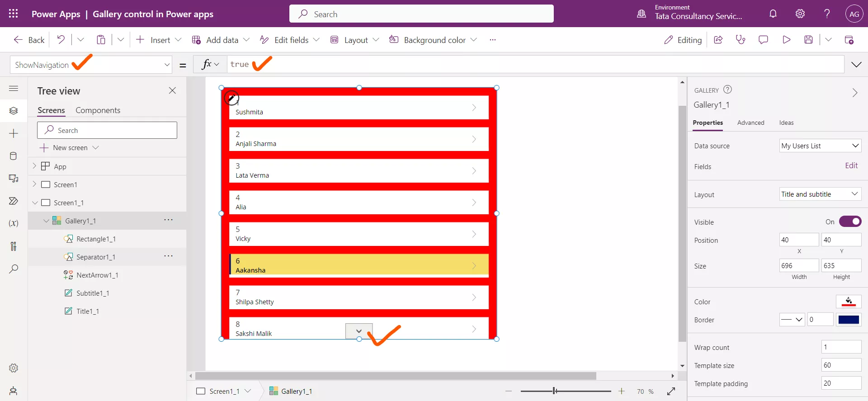Viewport: 868px width, 401px height.
Task: Collapse the Gallery1_1 tree node
Action: click(46, 221)
